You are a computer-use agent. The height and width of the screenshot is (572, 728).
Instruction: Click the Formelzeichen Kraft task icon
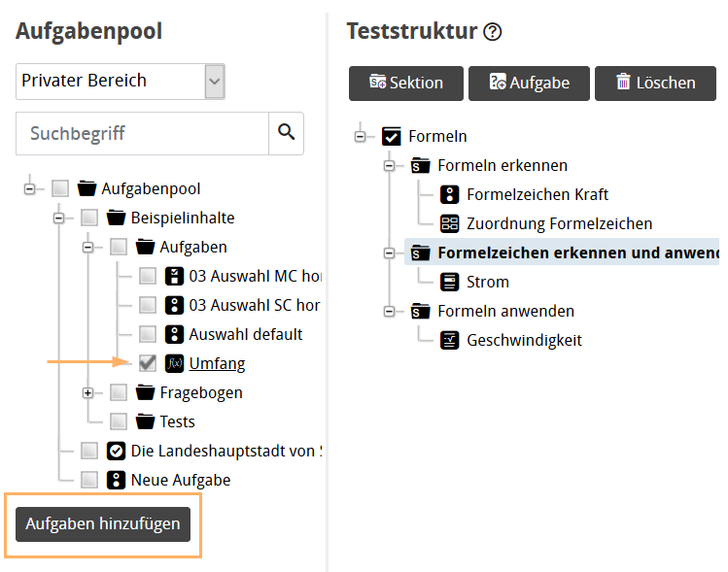[449, 195]
